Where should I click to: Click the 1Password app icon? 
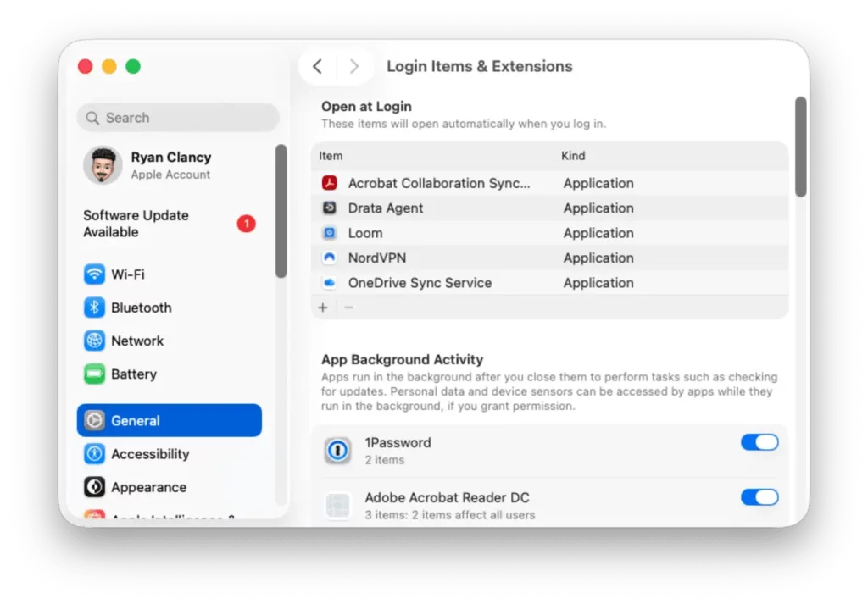click(337, 451)
